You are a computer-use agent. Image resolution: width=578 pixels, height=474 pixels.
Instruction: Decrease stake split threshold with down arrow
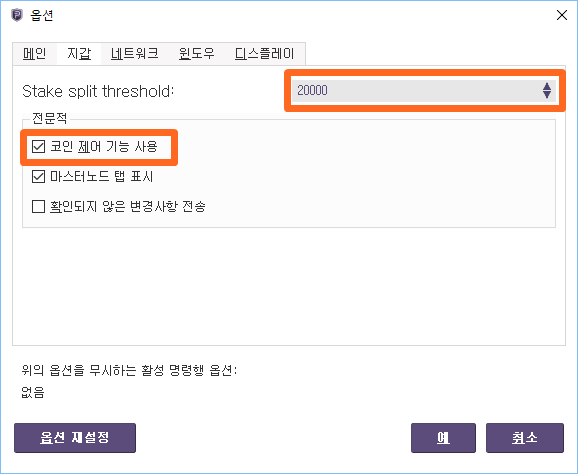[x=547, y=95]
